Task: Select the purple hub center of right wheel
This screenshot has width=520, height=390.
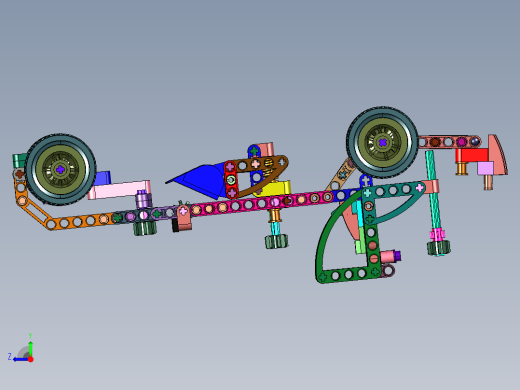Action: coord(382,143)
